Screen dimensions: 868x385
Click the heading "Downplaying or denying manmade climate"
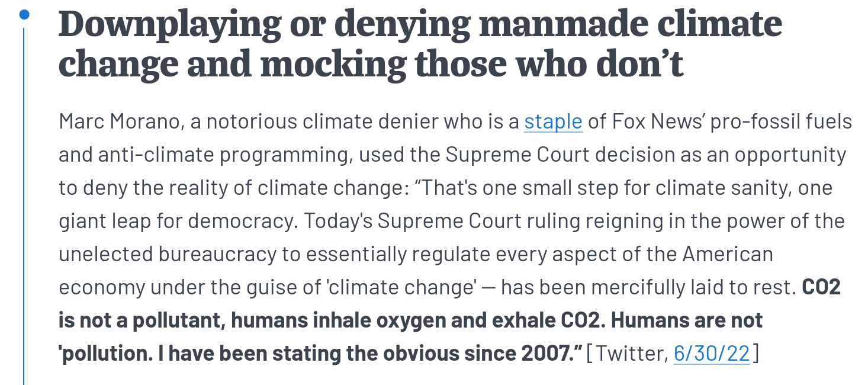tap(420, 24)
